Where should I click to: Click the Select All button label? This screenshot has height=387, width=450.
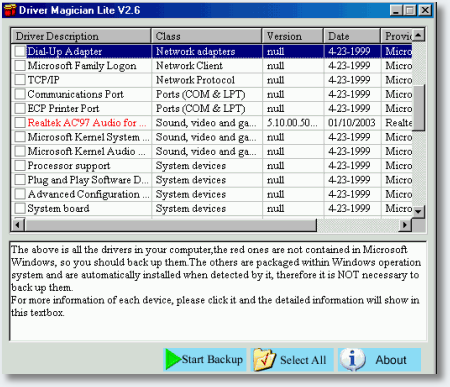pyautogui.click(x=303, y=360)
